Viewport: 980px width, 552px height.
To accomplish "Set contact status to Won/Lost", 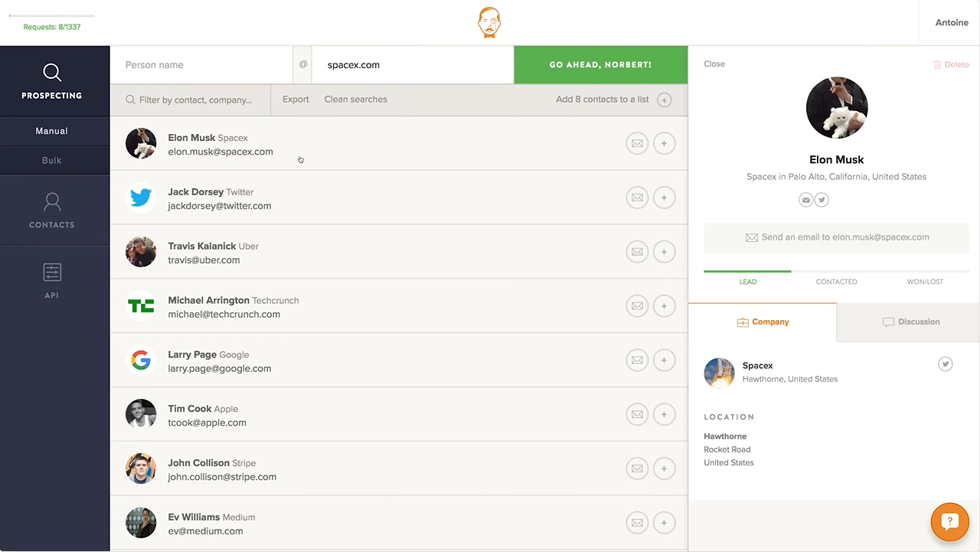I will click(x=926, y=282).
